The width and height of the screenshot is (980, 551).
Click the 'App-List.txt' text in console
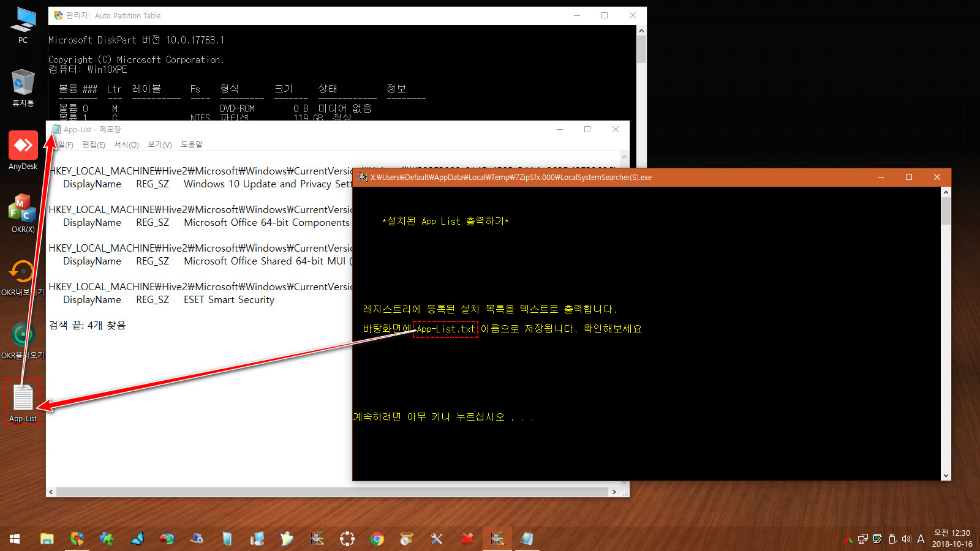446,329
